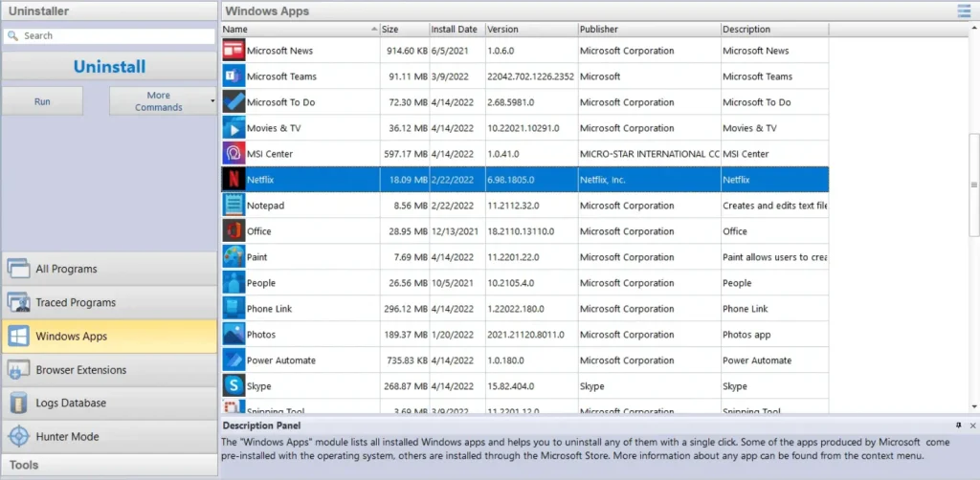Click the Logs Database sidebar icon
Image resolution: width=980 pixels, height=480 pixels.
pyautogui.click(x=19, y=404)
